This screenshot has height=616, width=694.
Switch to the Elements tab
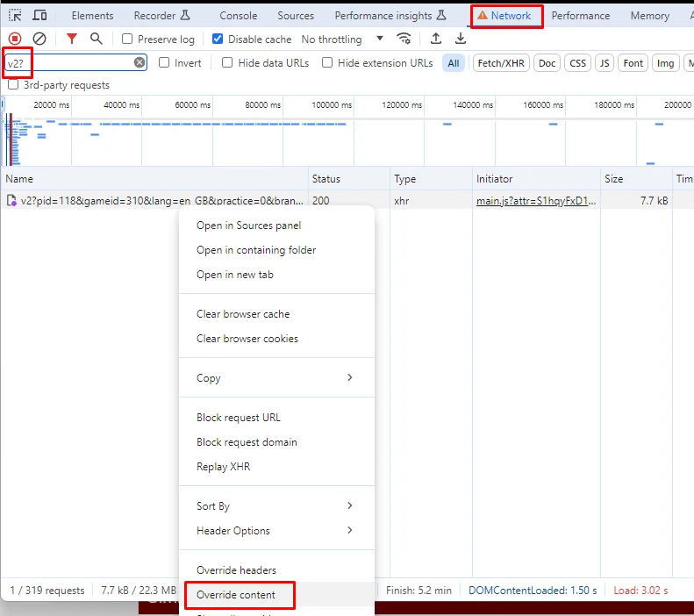(92, 16)
